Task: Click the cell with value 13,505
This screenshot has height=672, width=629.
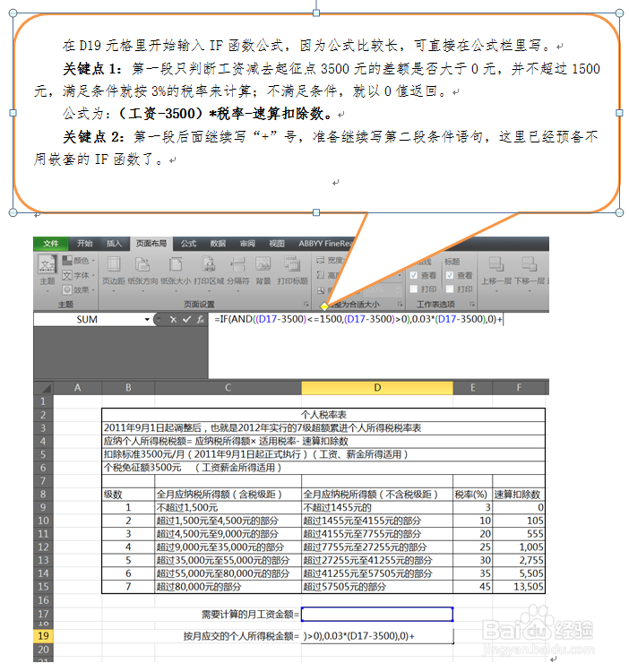Action: [x=519, y=587]
